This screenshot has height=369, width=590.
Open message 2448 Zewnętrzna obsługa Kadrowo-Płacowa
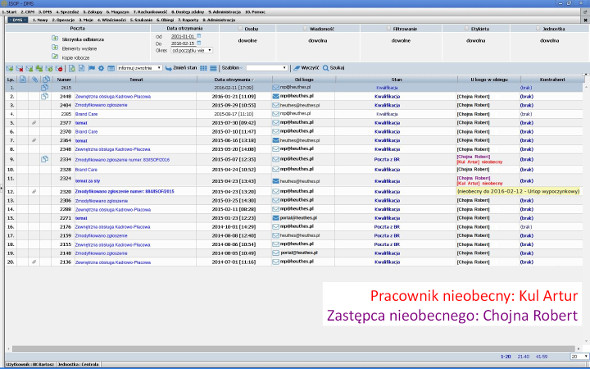coord(113,97)
